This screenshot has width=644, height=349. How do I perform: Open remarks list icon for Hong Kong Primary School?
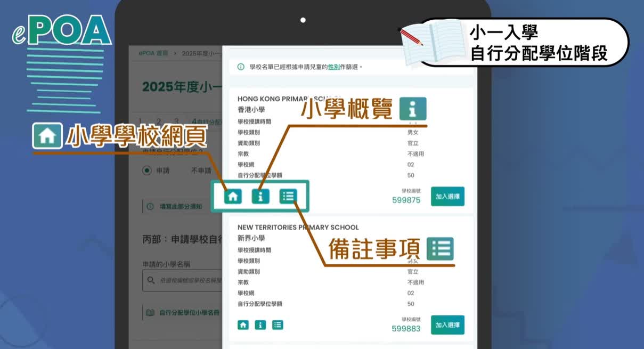[x=288, y=196]
